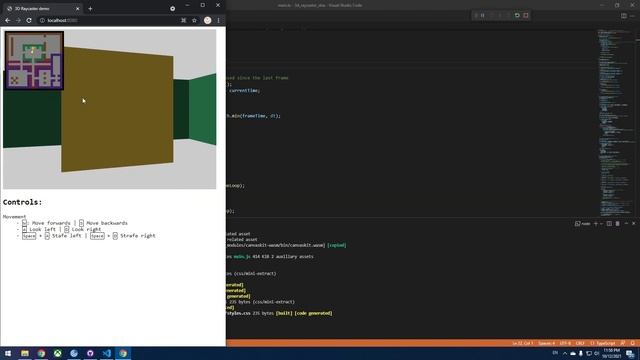640x360 pixels.
Task: Close the 3D Raycaster demo tab
Action: click(78, 8)
